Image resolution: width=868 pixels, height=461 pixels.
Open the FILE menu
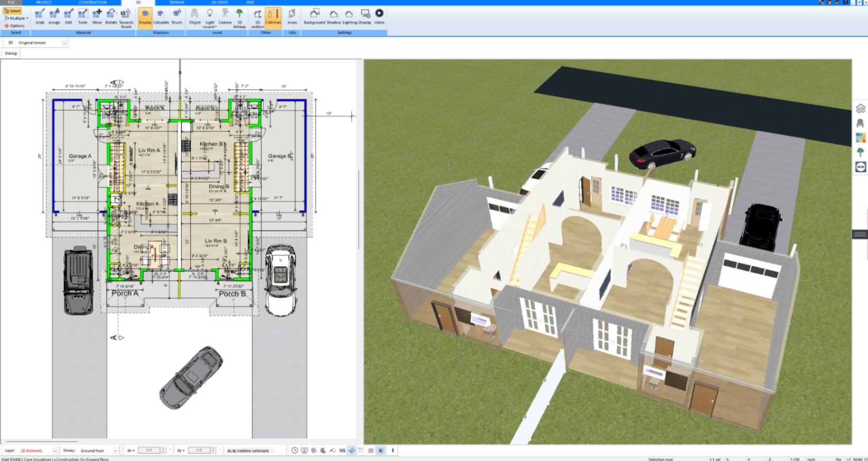click(x=11, y=3)
